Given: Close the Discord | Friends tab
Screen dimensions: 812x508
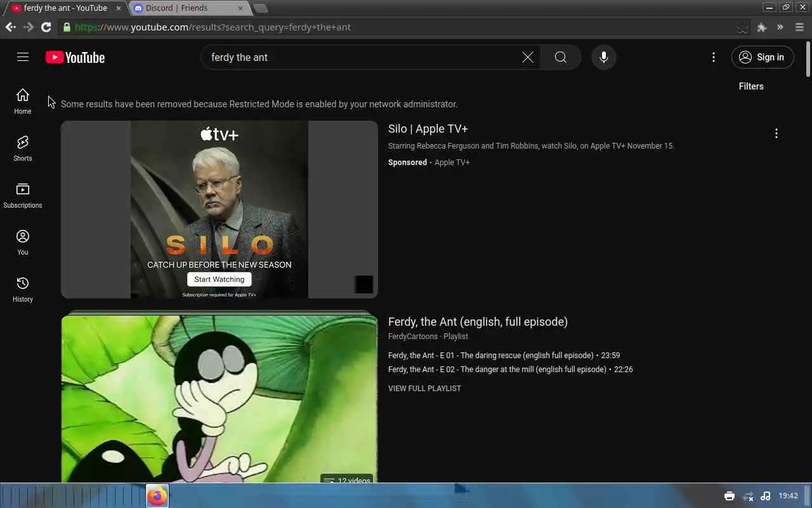Looking at the screenshot, I should click(x=240, y=8).
